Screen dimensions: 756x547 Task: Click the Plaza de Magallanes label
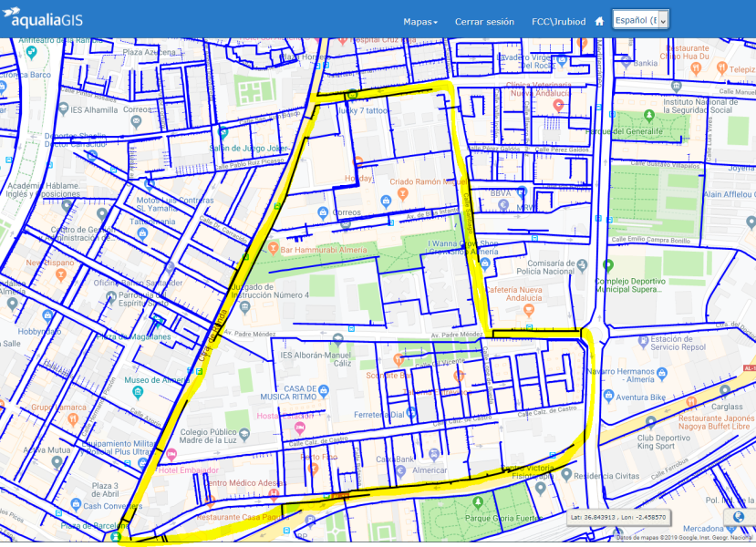133,336
